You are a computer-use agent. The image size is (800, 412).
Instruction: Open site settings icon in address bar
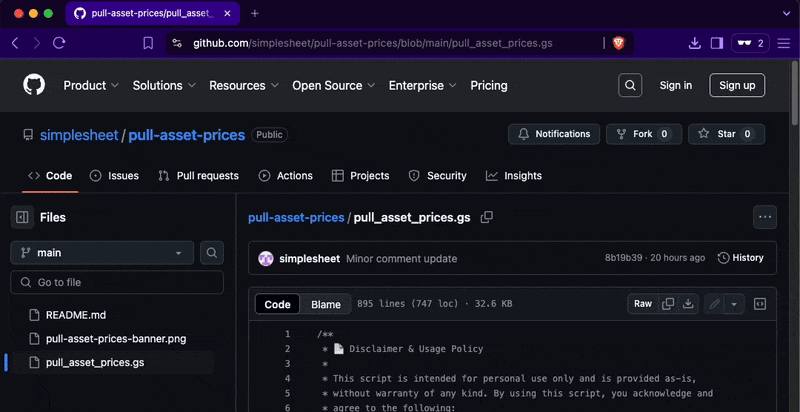(x=177, y=43)
